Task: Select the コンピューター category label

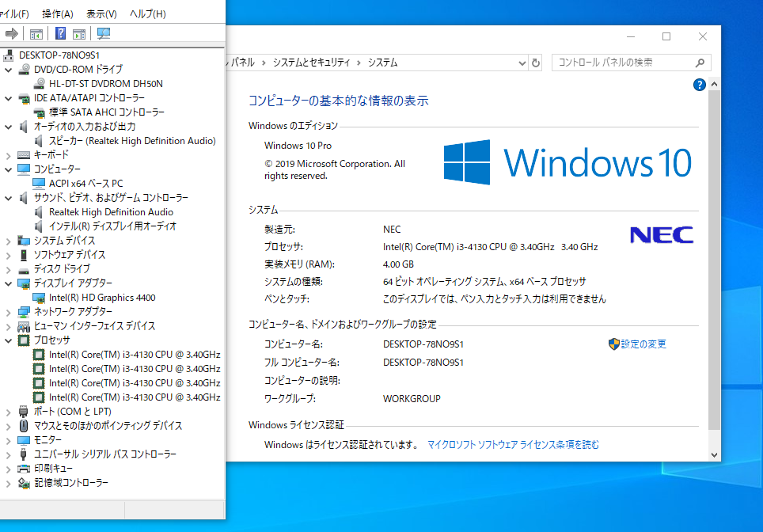Action: pos(57,169)
